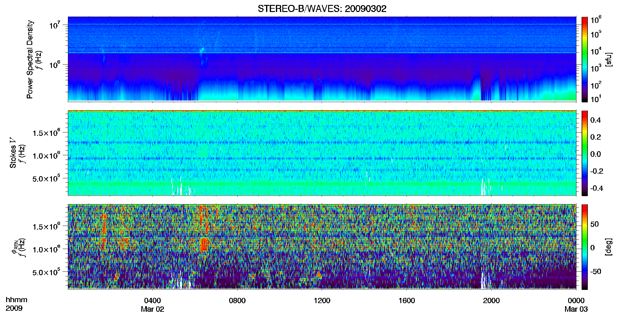Screen dimensions: 644x332
Task: Click the title STEREO-B/WAVES: 20090302
Action: (x=322, y=9)
